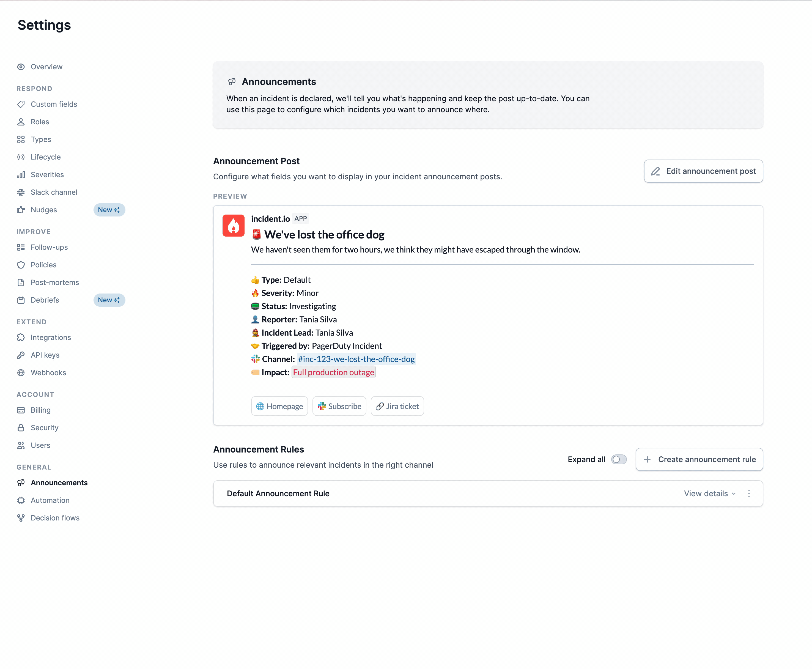
Task: Click the megaphone Announcements icon in sidebar
Action: 21,482
